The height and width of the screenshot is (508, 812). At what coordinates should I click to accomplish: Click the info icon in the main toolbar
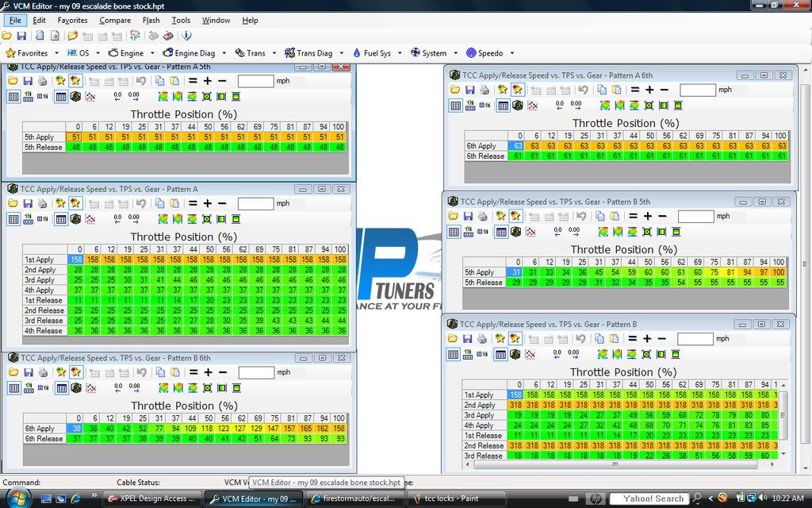(x=187, y=36)
